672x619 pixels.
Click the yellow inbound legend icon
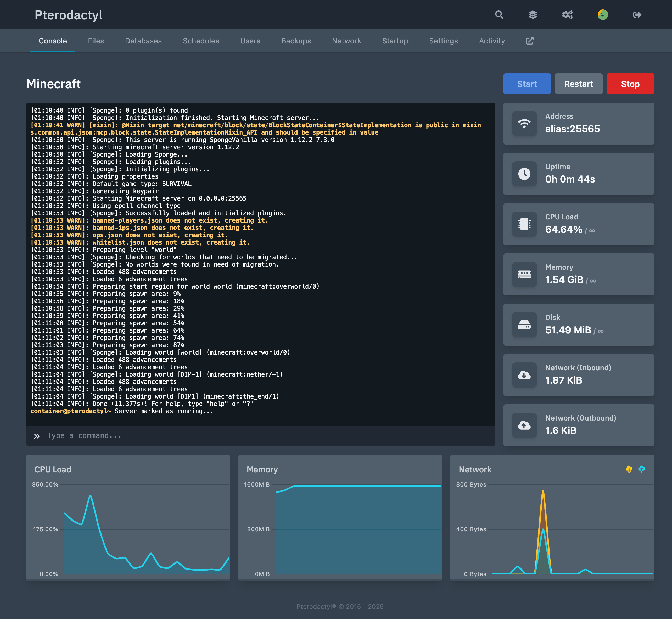pyautogui.click(x=629, y=469)
